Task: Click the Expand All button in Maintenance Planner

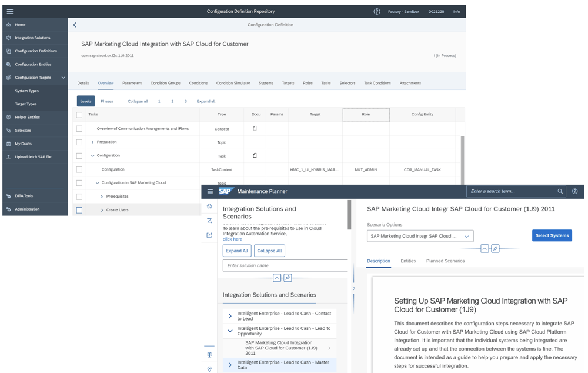Action: 237,251
